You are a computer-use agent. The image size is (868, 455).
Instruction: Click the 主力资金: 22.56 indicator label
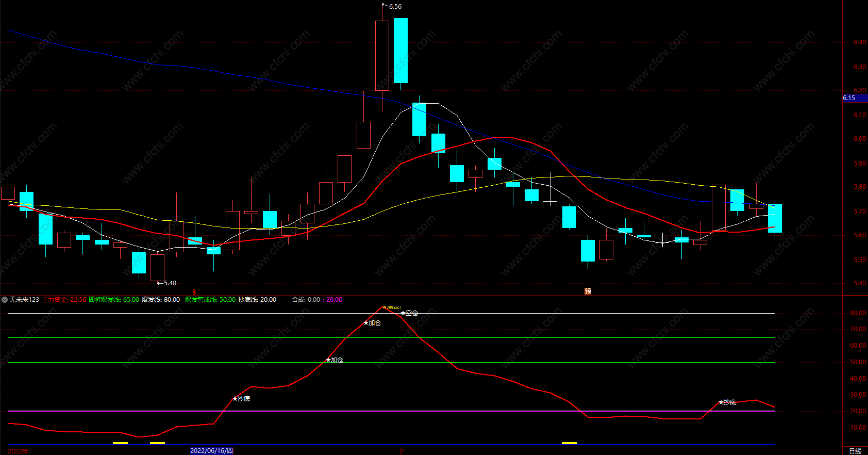[64, 300]
